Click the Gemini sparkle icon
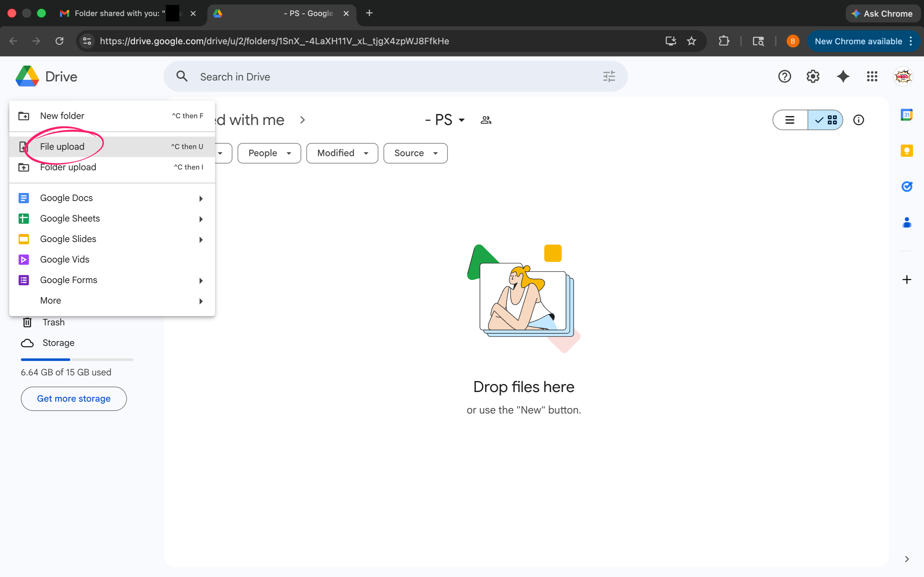Viewport: 924px width, 577px height. pos(843,77)
